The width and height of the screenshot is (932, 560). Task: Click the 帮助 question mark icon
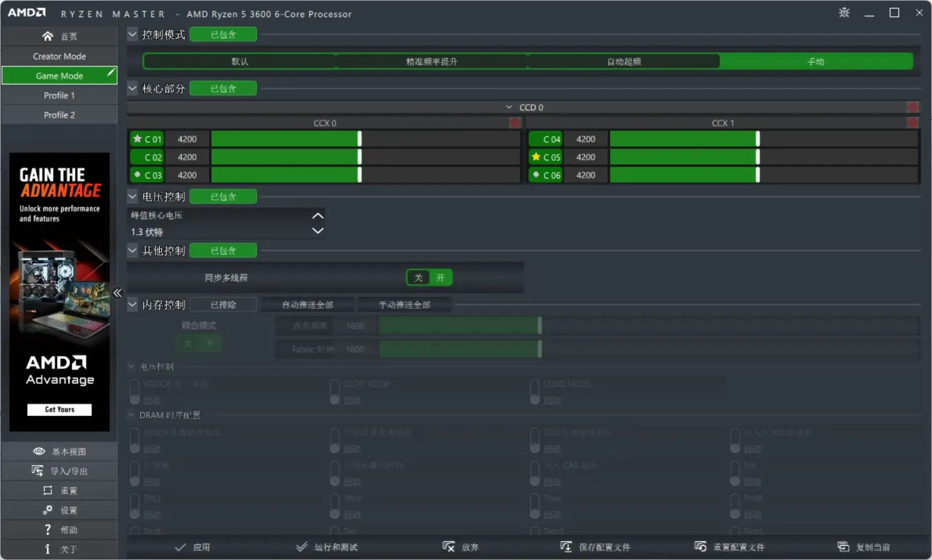pos(48,529)
